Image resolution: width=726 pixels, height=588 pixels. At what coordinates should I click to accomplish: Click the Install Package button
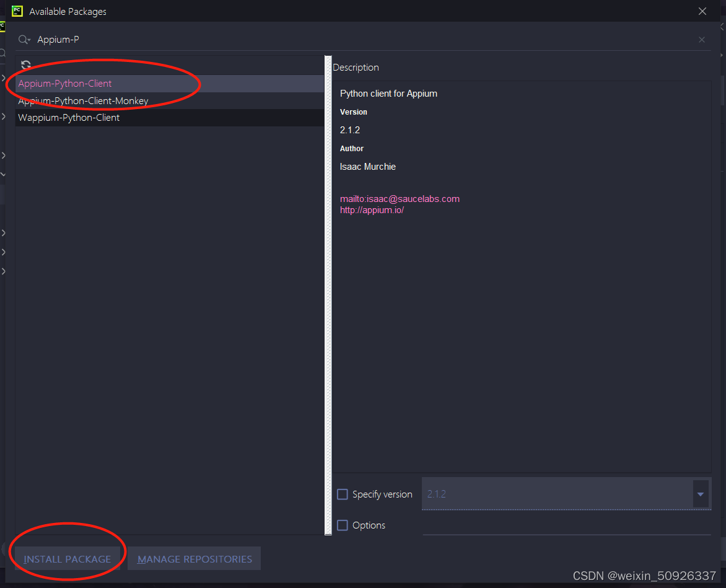pos(67,559)
